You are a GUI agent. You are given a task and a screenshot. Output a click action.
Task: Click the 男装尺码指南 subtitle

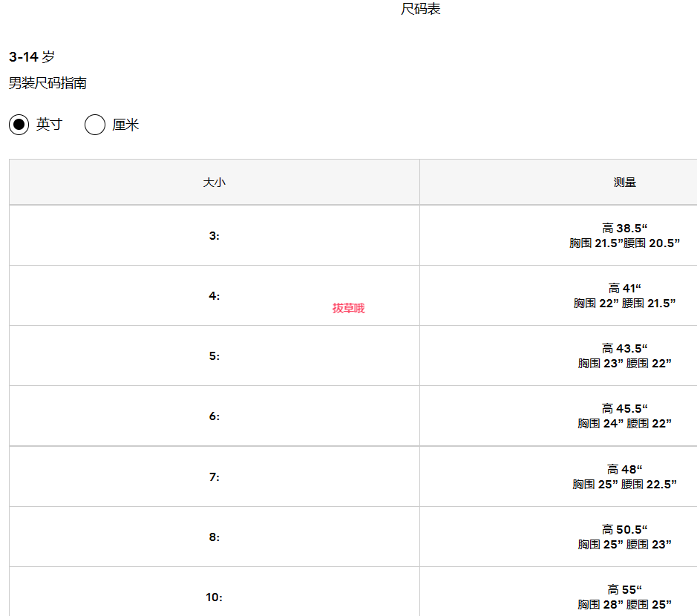coord(48,83)
